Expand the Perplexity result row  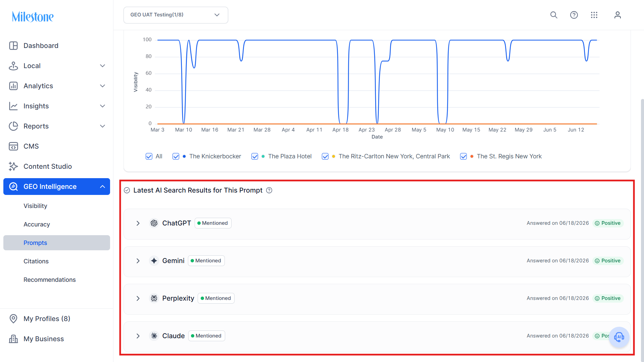(138, 298)
